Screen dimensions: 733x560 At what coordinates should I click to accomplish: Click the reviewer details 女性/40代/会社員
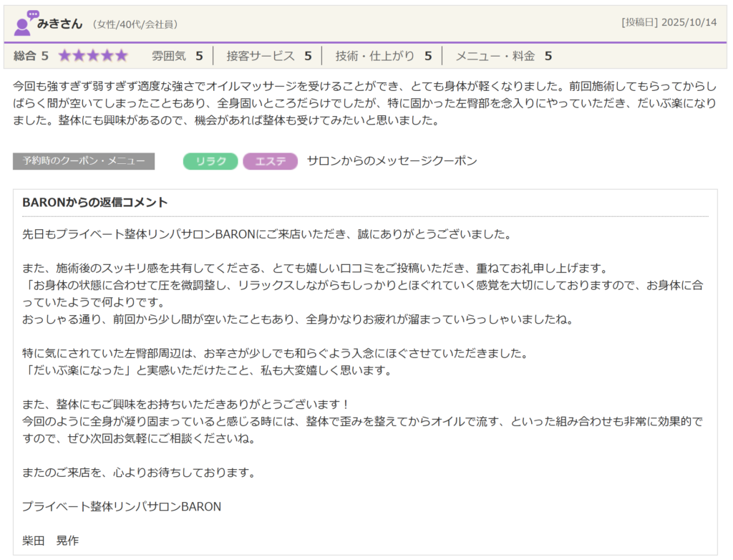coord(135,24)
